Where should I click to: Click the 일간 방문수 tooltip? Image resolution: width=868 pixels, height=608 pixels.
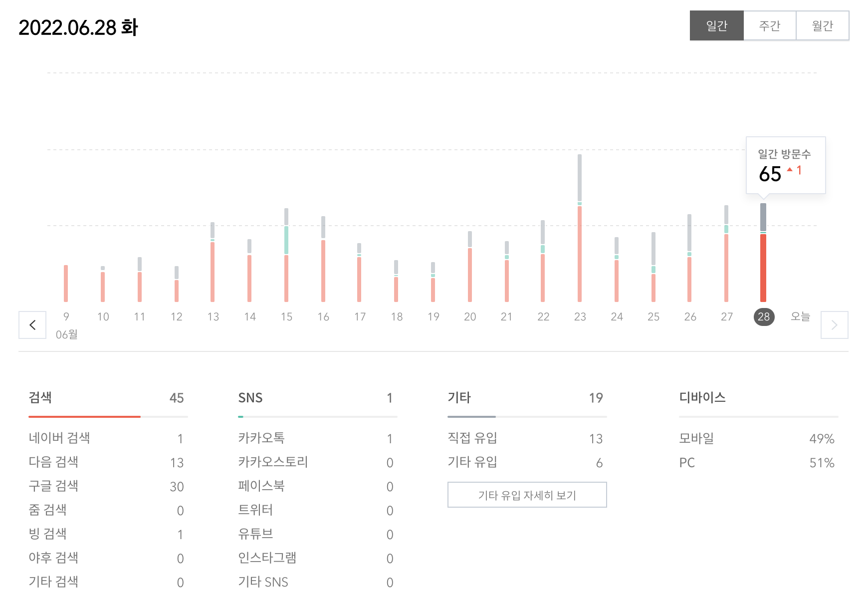click(x=786, y=165)
